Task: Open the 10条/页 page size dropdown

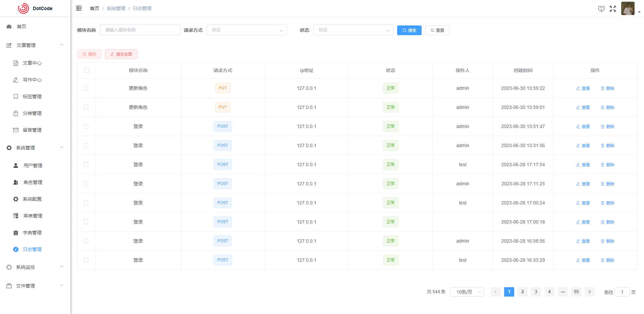Action: (x=467, y=292)
